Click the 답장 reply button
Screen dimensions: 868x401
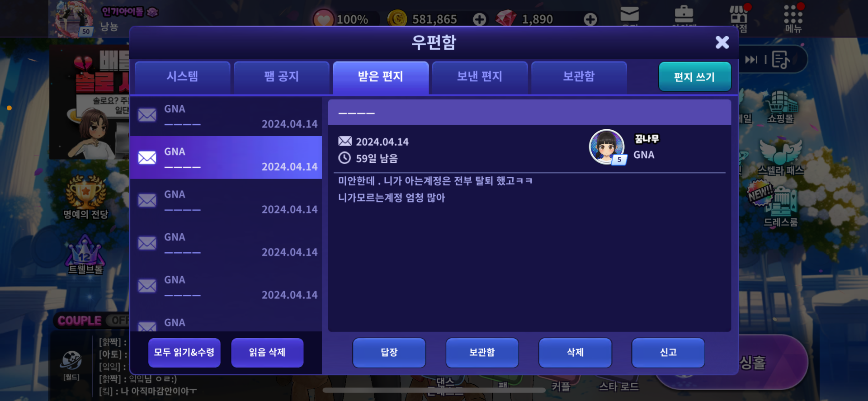click(x=389, y=353)
